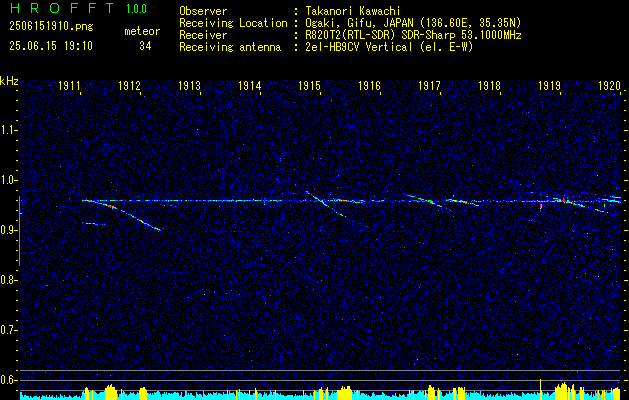Click the Observer label

pyautogui.click(x=203, y=11)
